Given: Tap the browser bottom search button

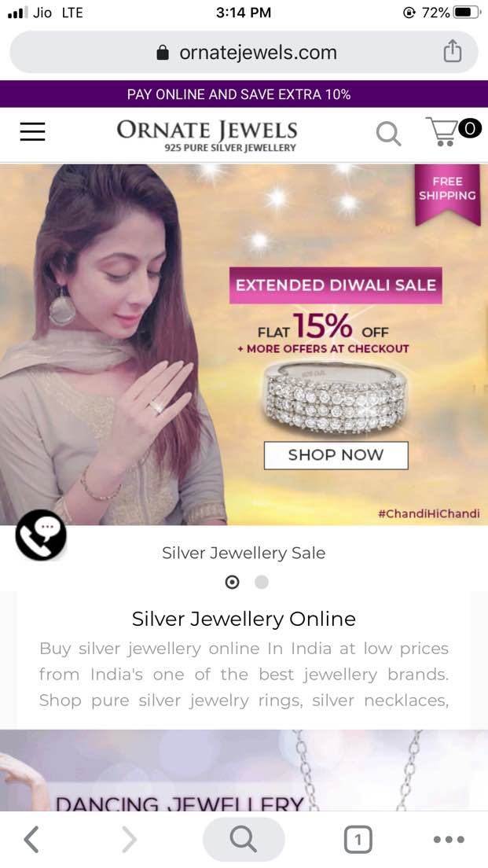Looking at the screenshot, I should tap(244, 839).
